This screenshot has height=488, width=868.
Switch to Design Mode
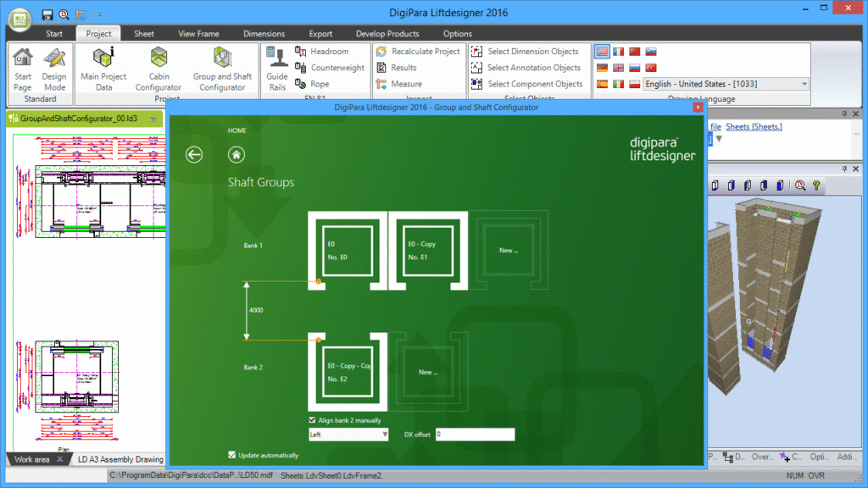(54, 69)
